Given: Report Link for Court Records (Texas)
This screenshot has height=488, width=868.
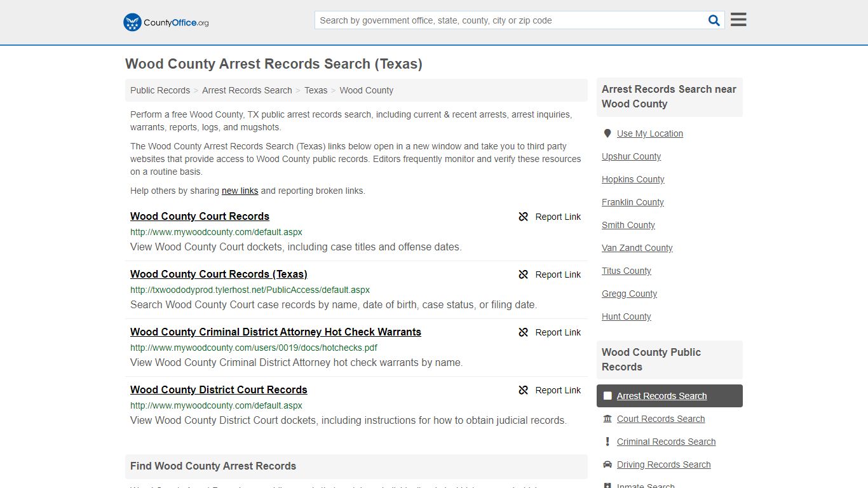Looking at the screenshot, I should point(550,274).
